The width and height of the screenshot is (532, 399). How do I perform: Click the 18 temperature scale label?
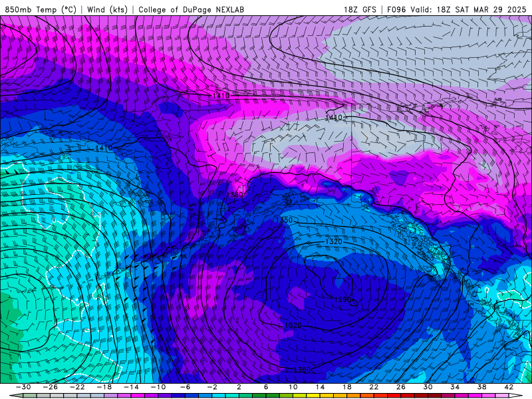pos(346,387)
